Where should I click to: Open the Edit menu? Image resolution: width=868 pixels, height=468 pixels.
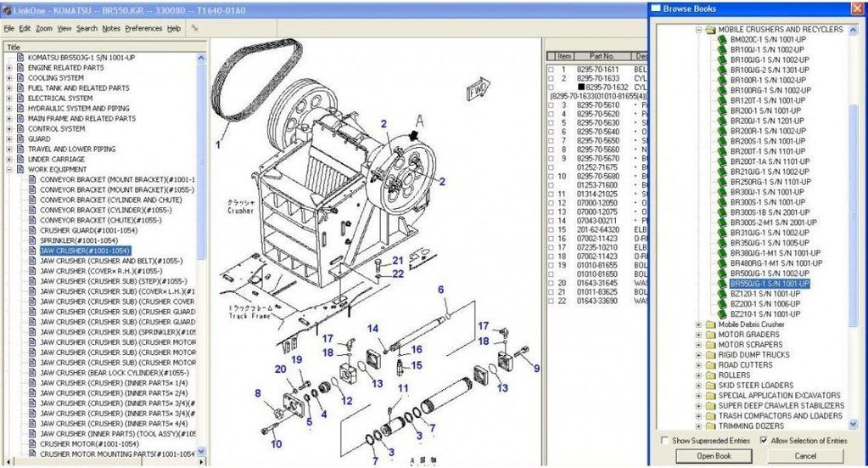[x=25, y=28]
